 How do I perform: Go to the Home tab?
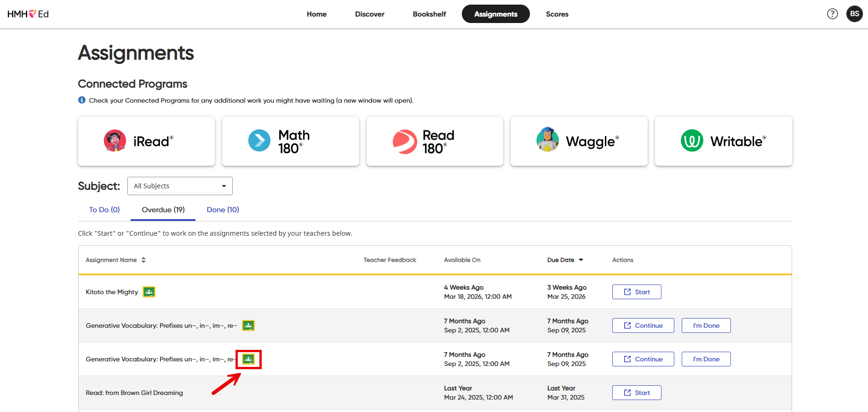pos(316,14)
